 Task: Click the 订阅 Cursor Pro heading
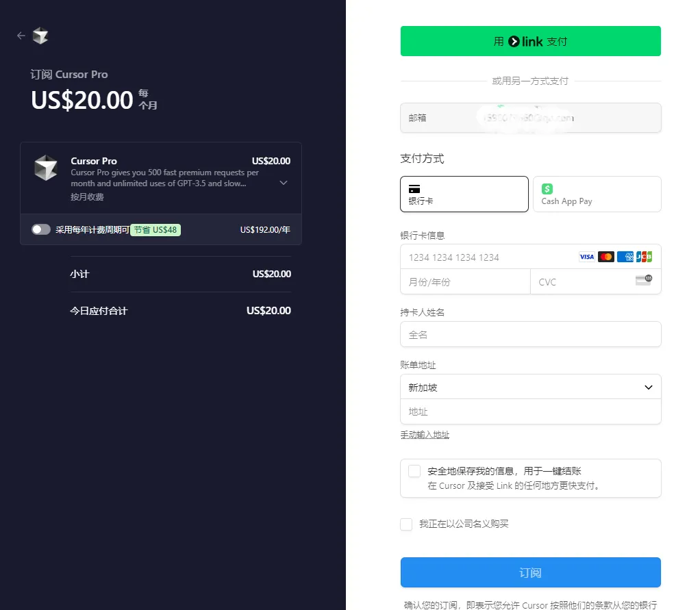(69, 75)
